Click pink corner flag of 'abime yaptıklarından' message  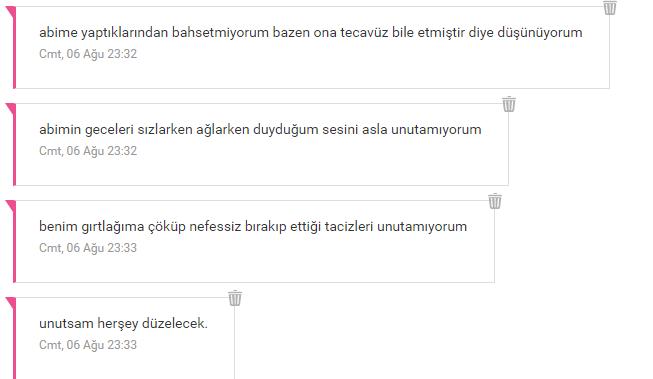(10, 12)
